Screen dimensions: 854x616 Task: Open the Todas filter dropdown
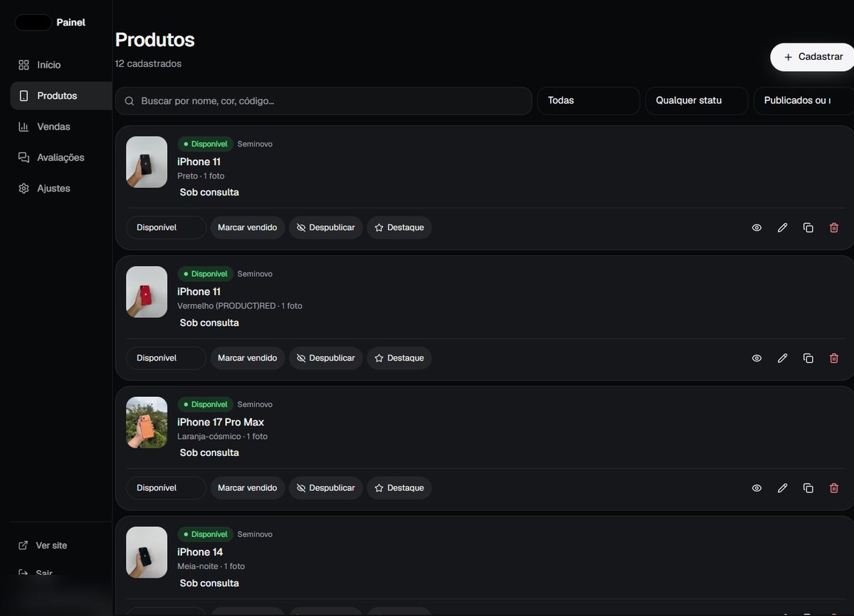(x=589, y=101)
